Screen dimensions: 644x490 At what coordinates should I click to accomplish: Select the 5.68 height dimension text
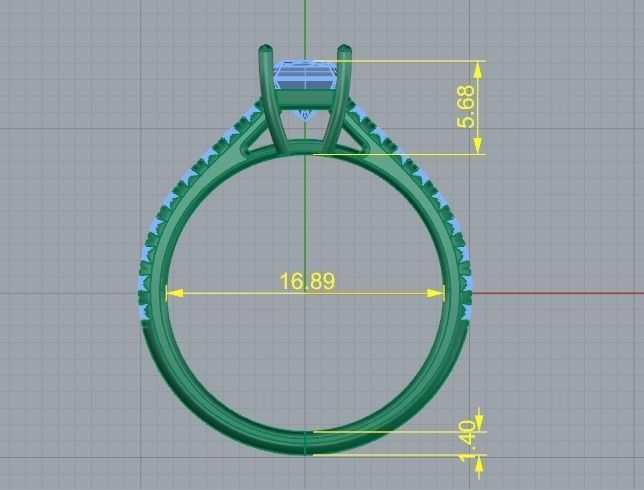click(466, 107)
